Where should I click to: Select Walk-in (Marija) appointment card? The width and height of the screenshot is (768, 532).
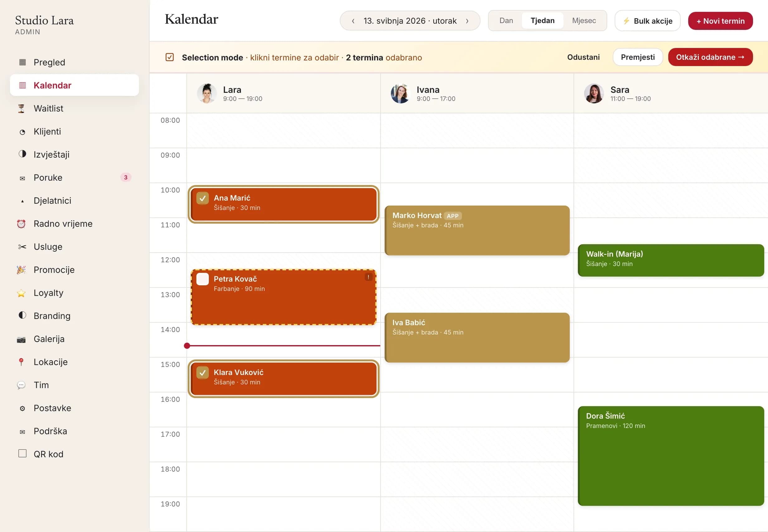(x=671, y=260)
